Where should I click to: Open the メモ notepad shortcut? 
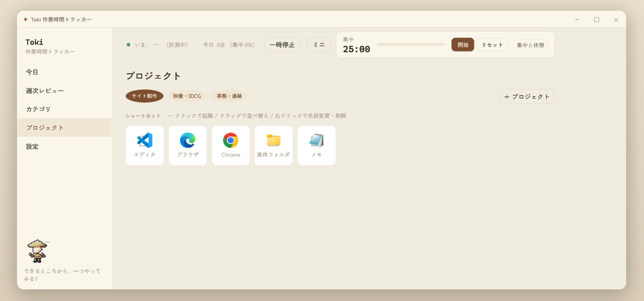tap(316, 145)
